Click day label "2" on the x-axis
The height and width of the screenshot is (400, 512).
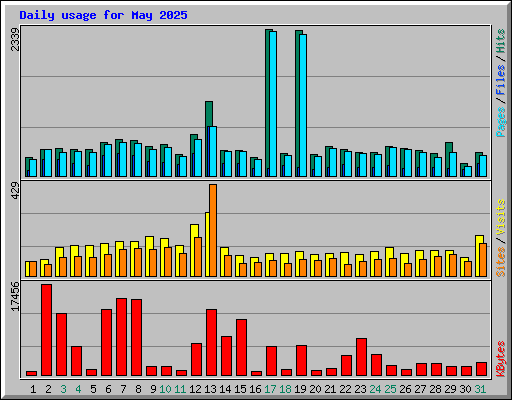(48, 389)
